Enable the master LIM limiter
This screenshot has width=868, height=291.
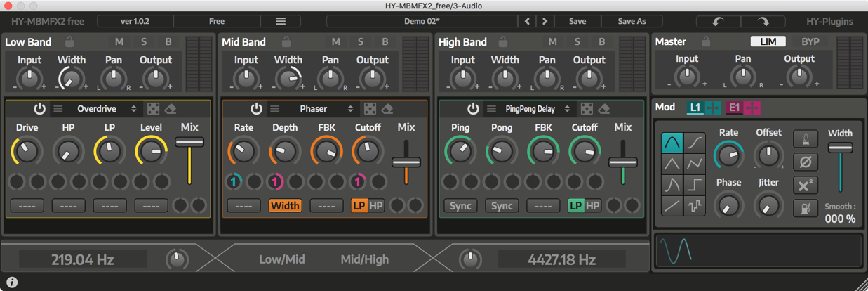[768, 41]
